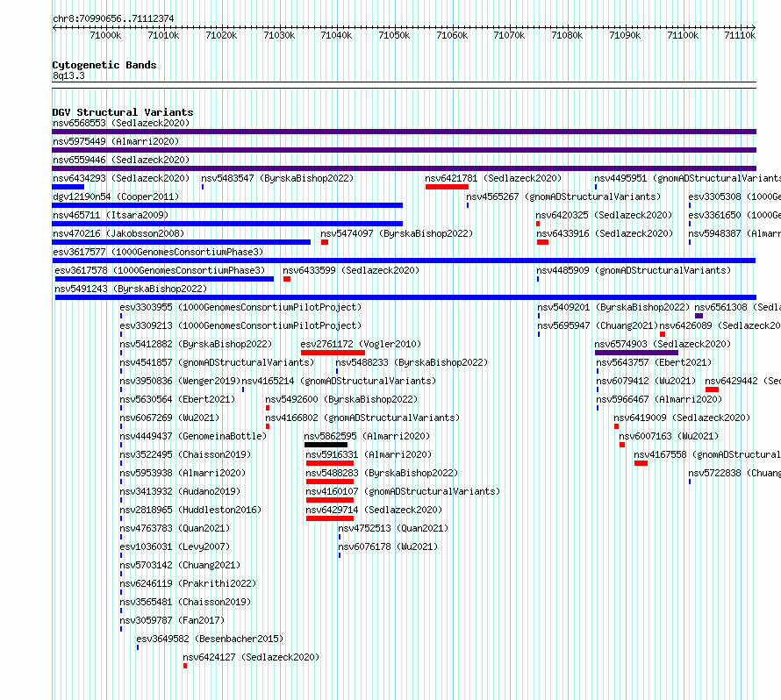Click the Cytogenetic Bands track title
The height and width of the screenshot is (700, 781).
point(104,65)
